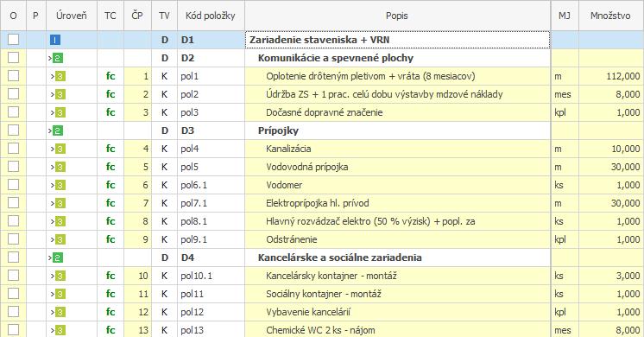Click the level 3 icon in pol1 row
644x337 pixels.
[60, 76]
